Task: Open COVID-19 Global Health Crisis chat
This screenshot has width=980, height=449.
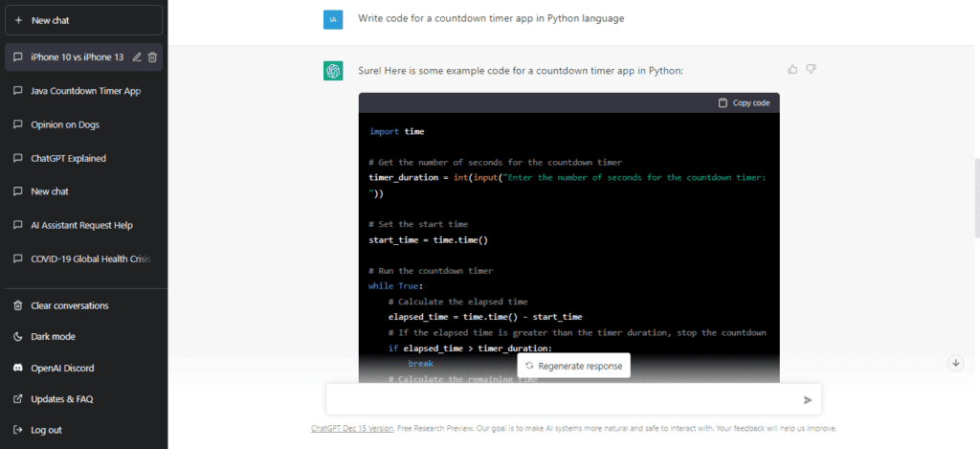Action: 90,258
